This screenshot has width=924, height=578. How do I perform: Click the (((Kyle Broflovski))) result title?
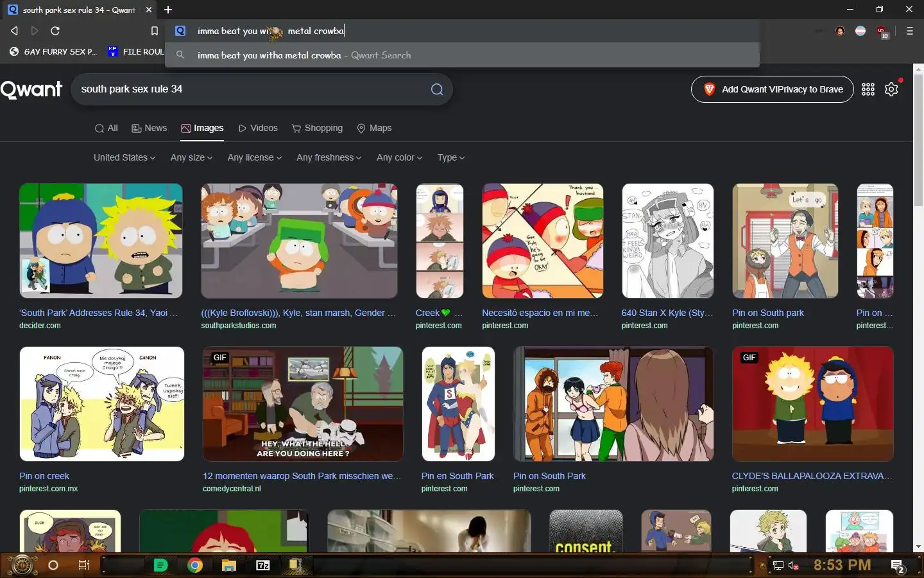[x=298, y=313]
